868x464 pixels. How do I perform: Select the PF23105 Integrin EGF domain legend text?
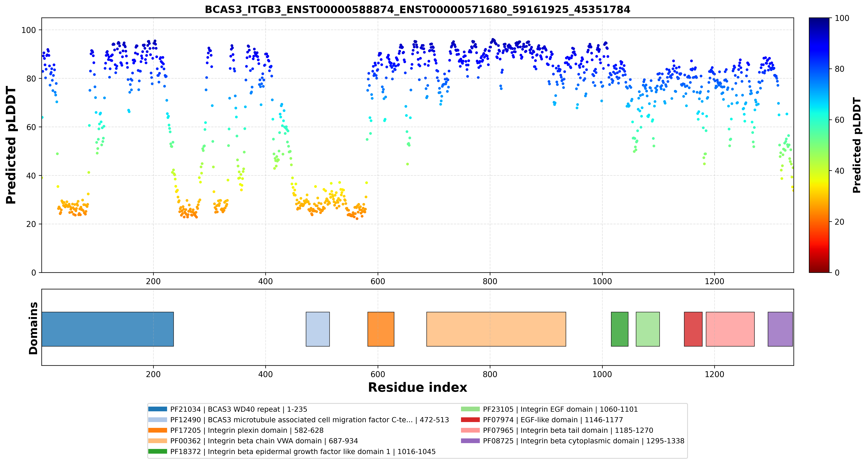click(560, 409)
